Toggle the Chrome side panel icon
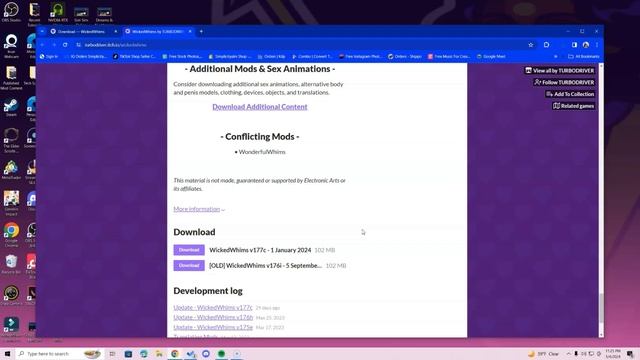Image resolution: width=640 pixels, height=360 pixels. (574, 45)
